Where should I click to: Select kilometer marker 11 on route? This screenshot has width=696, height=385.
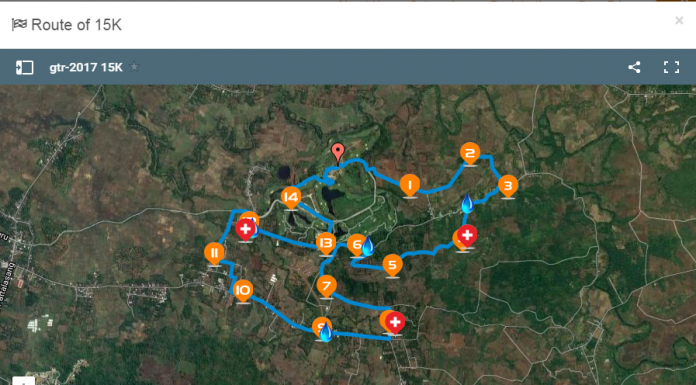pos(214,254)
